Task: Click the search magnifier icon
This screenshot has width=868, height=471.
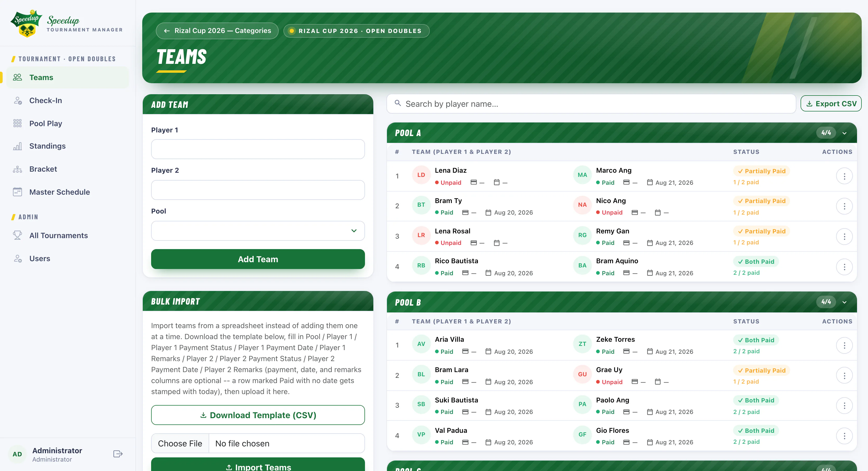Action: (x=398, y=103)
